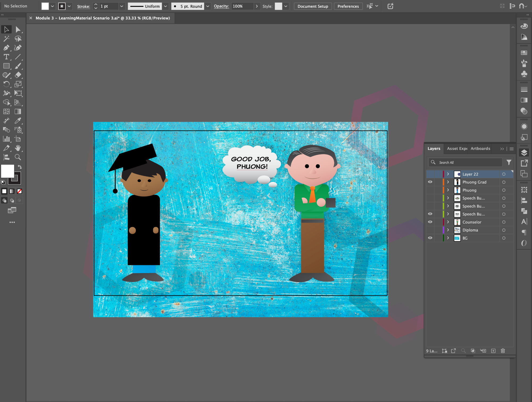Switch to the Asset Export tab
Screen dimensions: 532x402
click(x=457, y=149)
